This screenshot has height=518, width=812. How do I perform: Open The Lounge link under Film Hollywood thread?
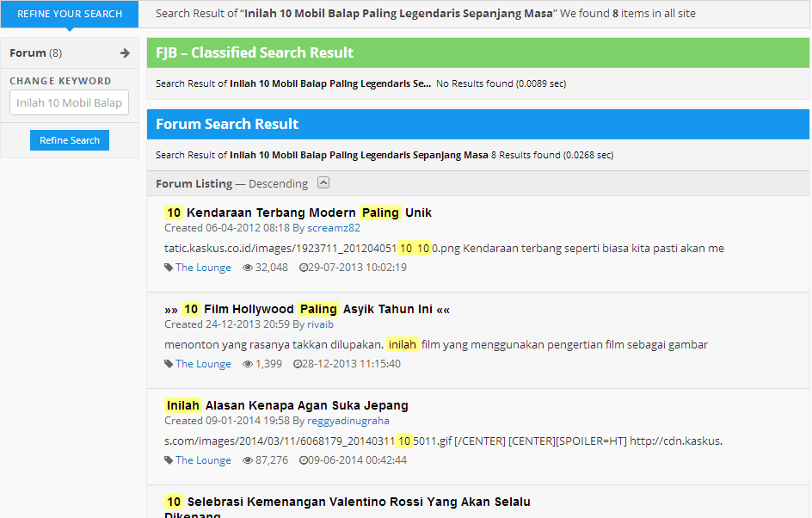(x=203, y=364)
